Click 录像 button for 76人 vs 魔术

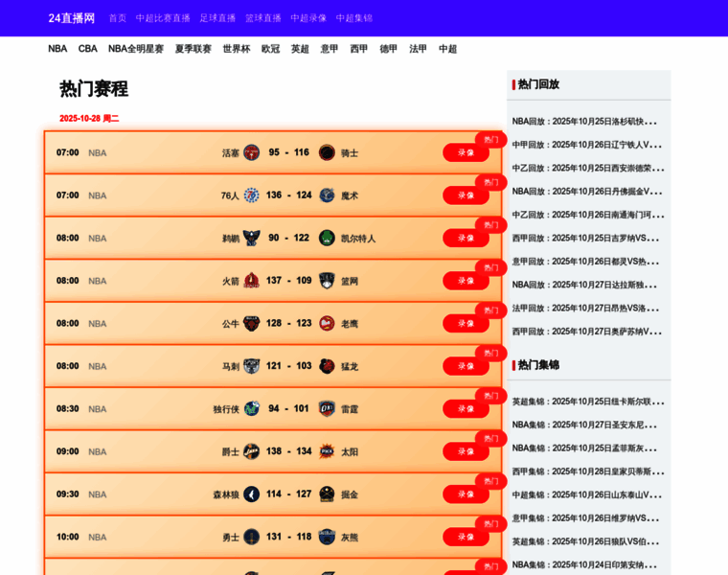click(466, 195)
